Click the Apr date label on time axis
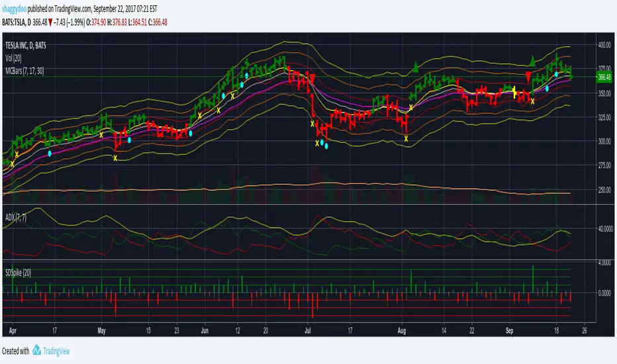Screen dimensions: 617x364 (x=13, y=330)
